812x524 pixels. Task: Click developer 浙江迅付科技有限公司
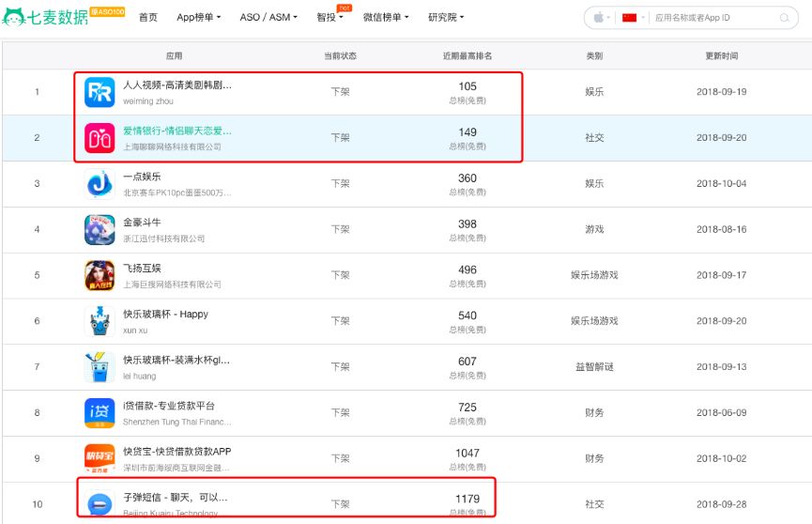click(x=163, y=239)
